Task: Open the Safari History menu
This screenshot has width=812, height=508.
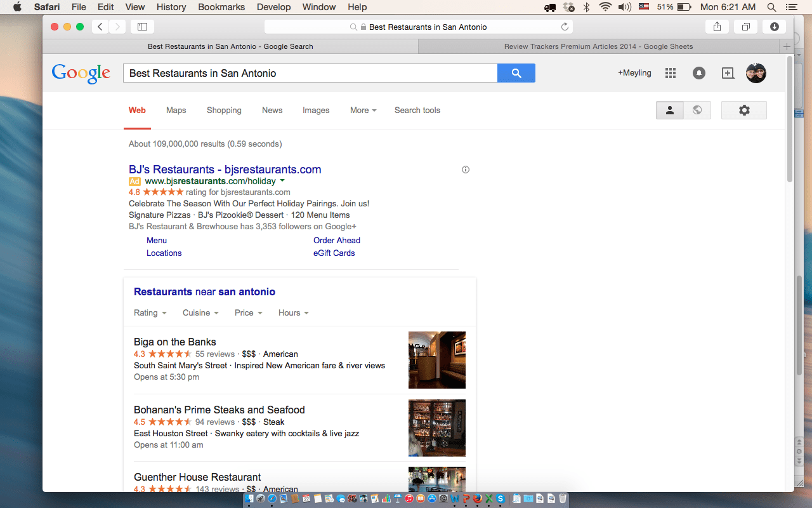Action: tap(171, 7)
